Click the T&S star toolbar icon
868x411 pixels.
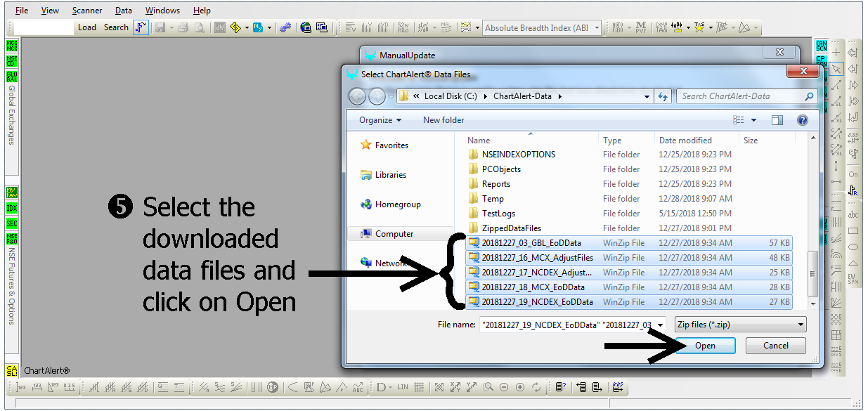(x=699, y=27)
